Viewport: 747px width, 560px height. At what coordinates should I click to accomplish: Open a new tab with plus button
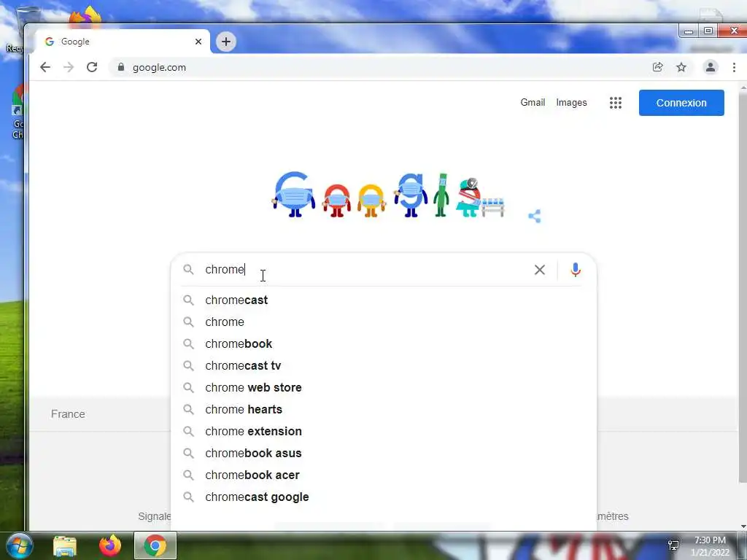226,42
